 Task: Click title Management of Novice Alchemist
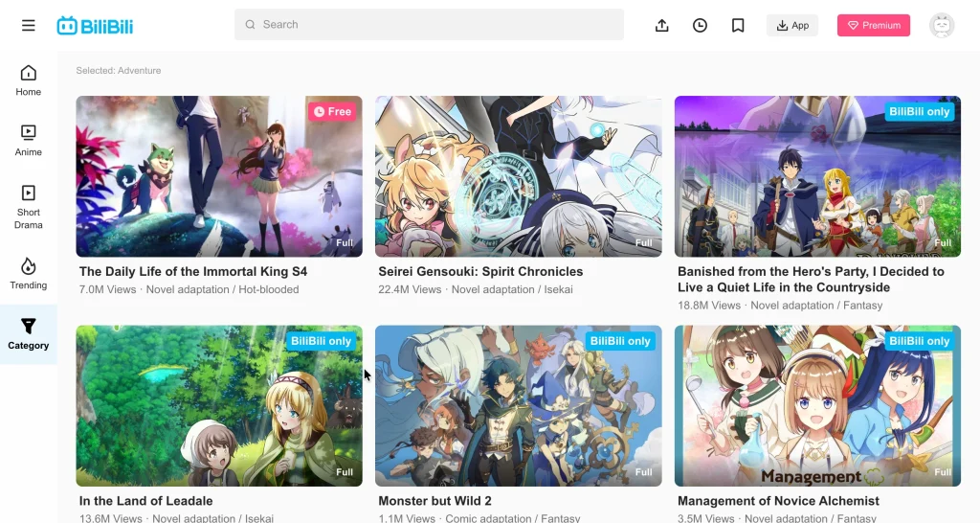coord(778,501)
